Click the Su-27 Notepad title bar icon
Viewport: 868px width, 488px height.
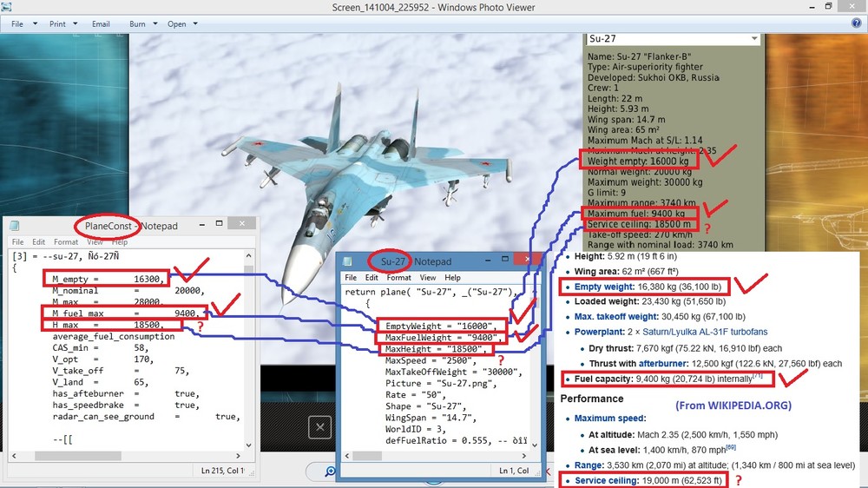coord(348,260)
